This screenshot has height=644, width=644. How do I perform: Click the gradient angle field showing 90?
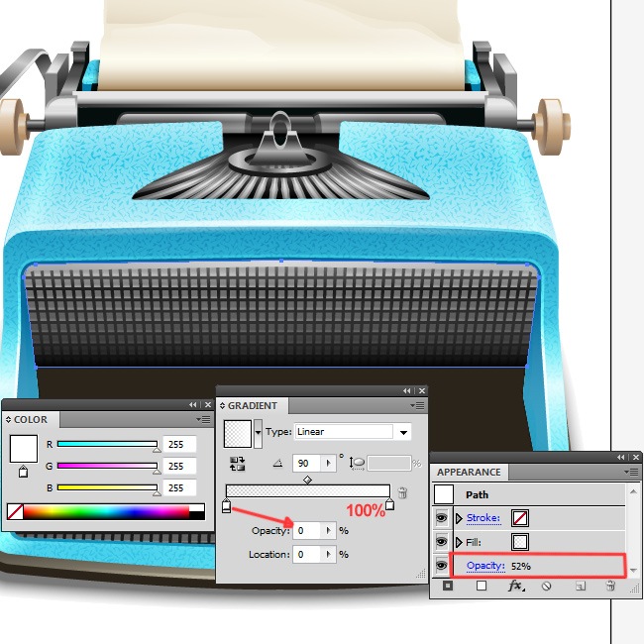coord(307,464)
